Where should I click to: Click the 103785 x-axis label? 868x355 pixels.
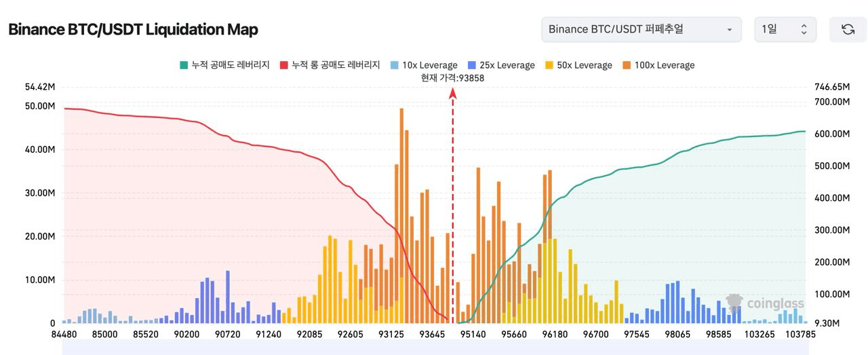[800, 334]
